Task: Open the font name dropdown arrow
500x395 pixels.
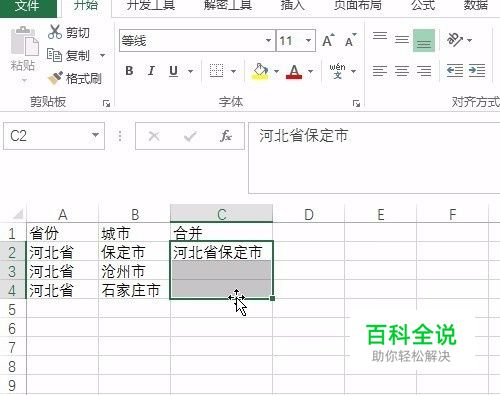Action: pyautogui.click(x=268, y=40)
